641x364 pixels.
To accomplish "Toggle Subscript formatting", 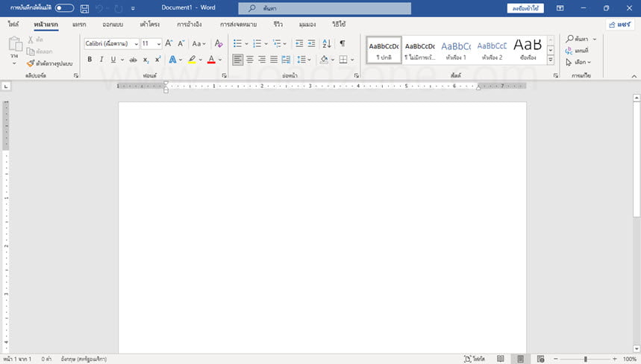I will (x=146, y=60).
